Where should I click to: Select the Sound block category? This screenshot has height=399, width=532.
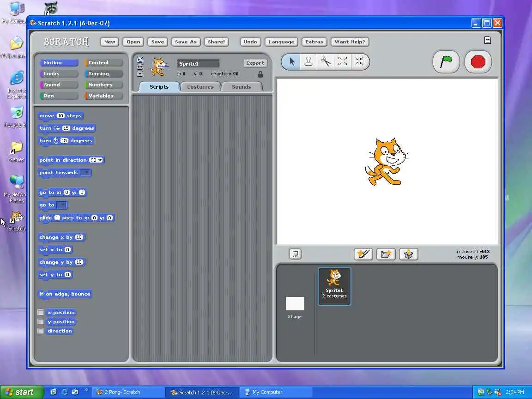point(59,85)
